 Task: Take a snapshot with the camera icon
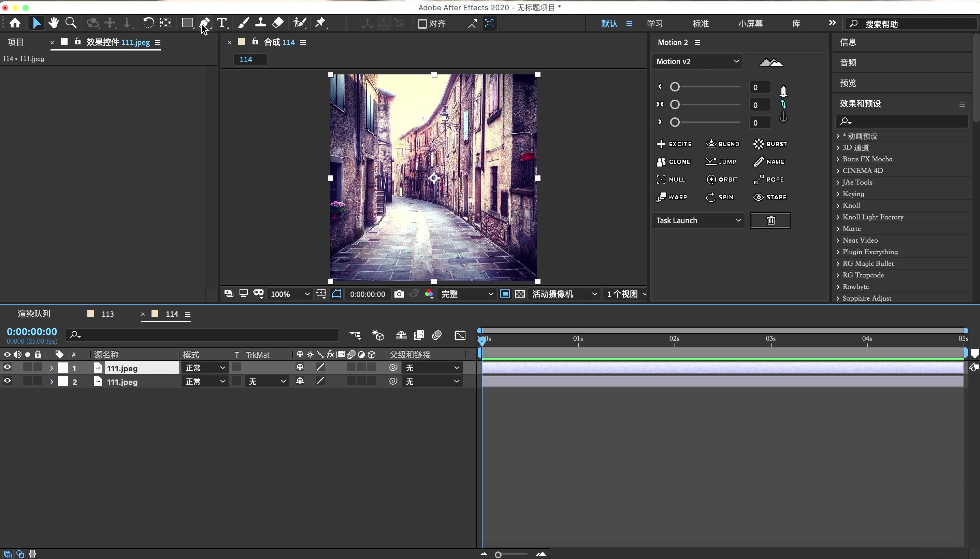coord(399,294)
